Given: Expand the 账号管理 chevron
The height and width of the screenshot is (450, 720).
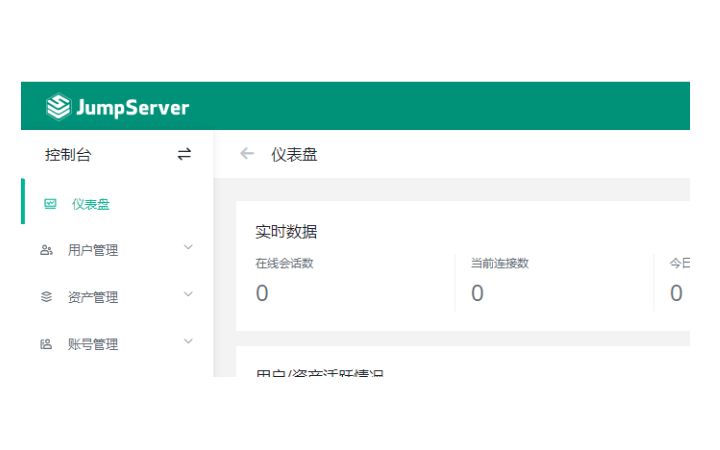Looking at the screenshot, I should coord(188,341).
